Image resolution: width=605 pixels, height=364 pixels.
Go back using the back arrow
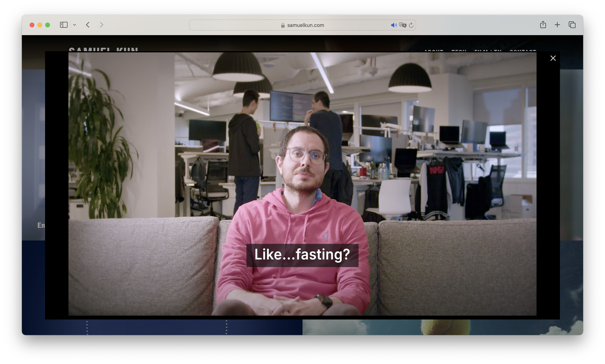(88, 25)
